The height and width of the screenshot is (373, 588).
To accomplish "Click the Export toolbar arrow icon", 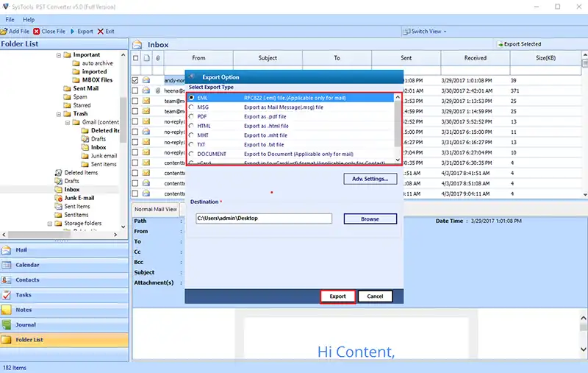I will 72,32.
